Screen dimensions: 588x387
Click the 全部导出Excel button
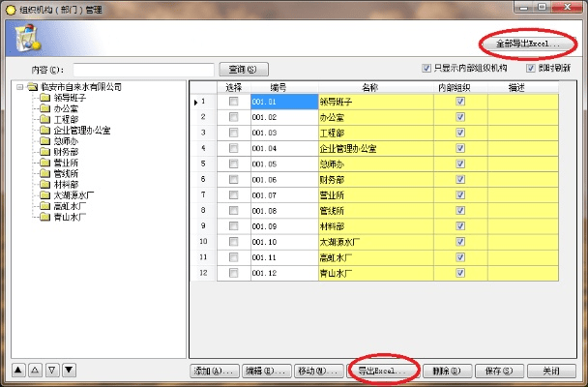pyautogui.click(x=528, y=44)
